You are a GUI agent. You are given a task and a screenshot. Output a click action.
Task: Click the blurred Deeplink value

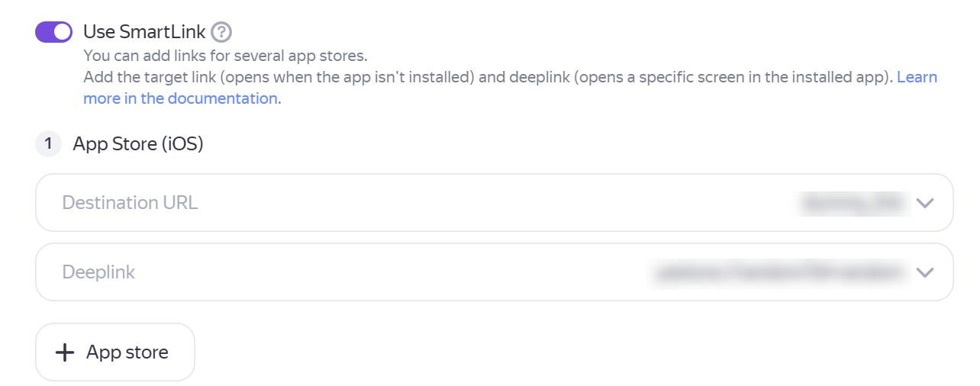780,272
